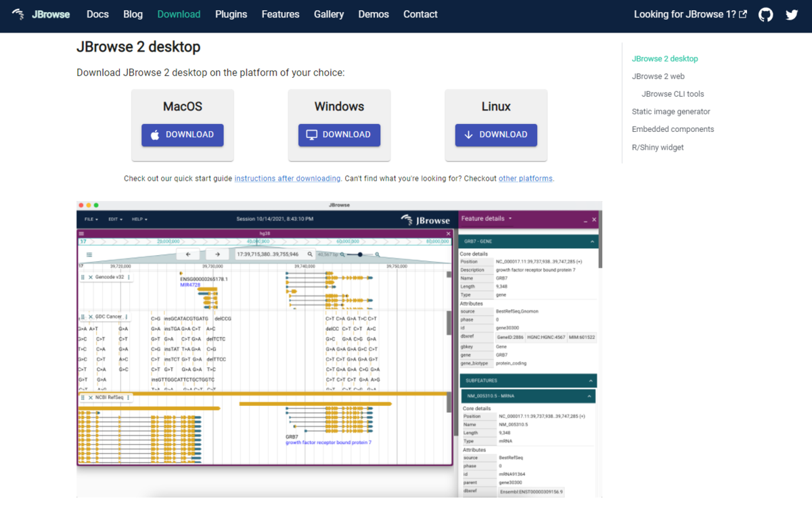Click the ENSG00000265178.1 feature label
Viewport: 812px width, 517px height.
click(x=204, y=279)
